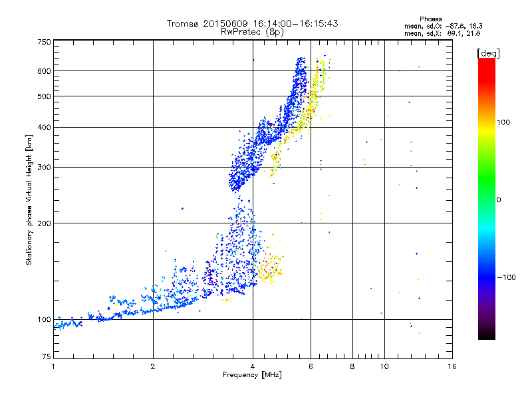This screenshot has width=532, height=399.
Task: Click the Phases header text
Action: point(430,19)
